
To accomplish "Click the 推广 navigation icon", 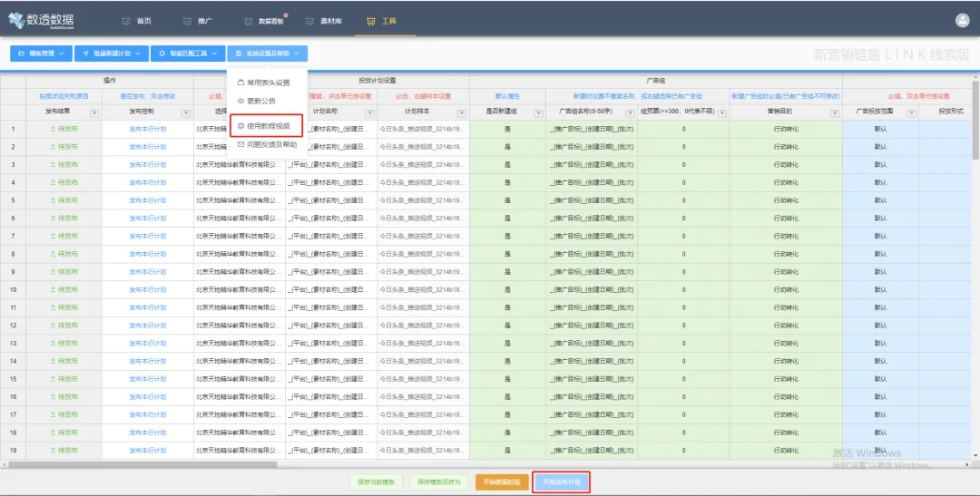I will (187, 21).
